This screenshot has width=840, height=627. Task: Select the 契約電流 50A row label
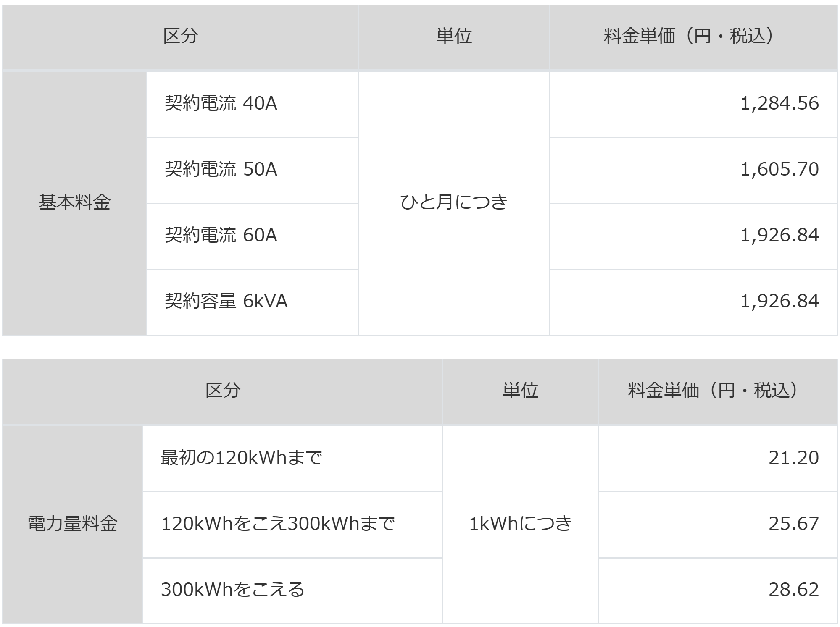tap(252, 170)
